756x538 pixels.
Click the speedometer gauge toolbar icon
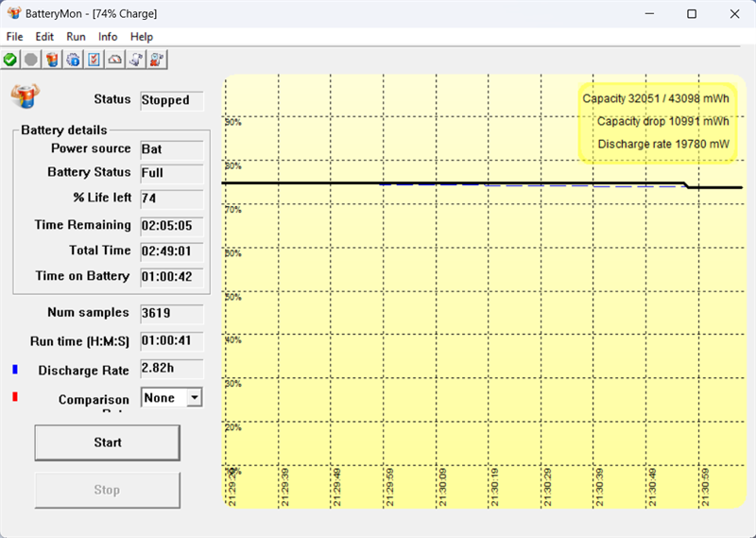114,60
